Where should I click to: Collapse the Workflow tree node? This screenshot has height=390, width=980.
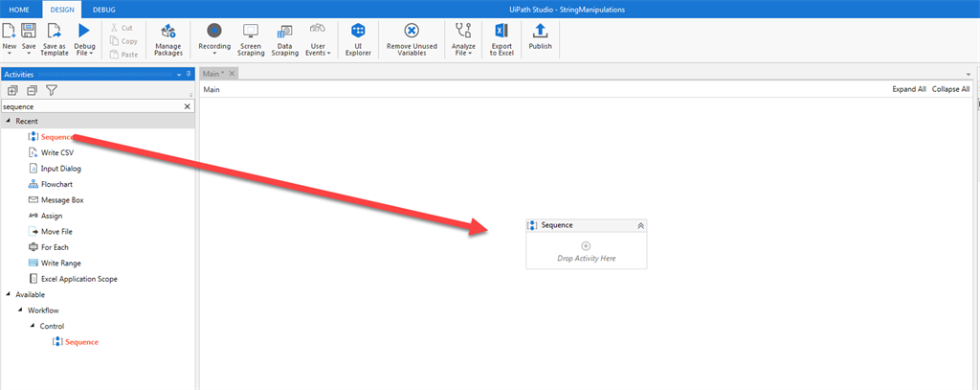[x=21, y=310]
